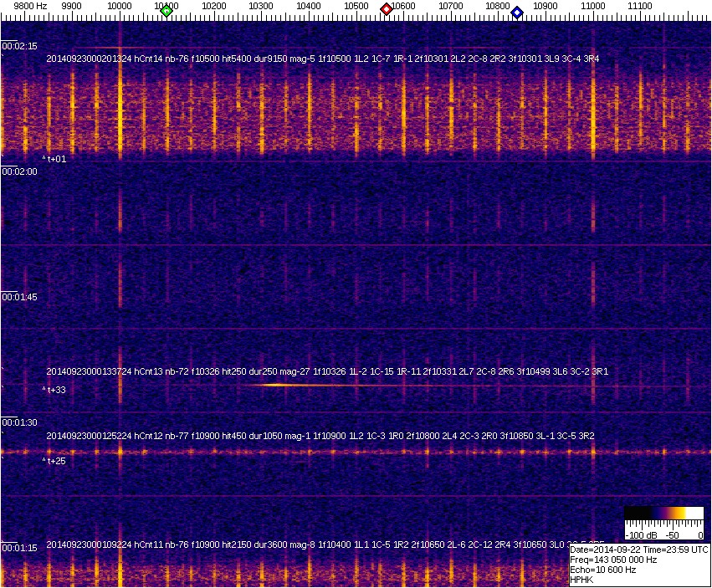Click the 00:01:45 time marker
Image resolution: width=712 pixels, height=588 pixels.
point(19,297)
